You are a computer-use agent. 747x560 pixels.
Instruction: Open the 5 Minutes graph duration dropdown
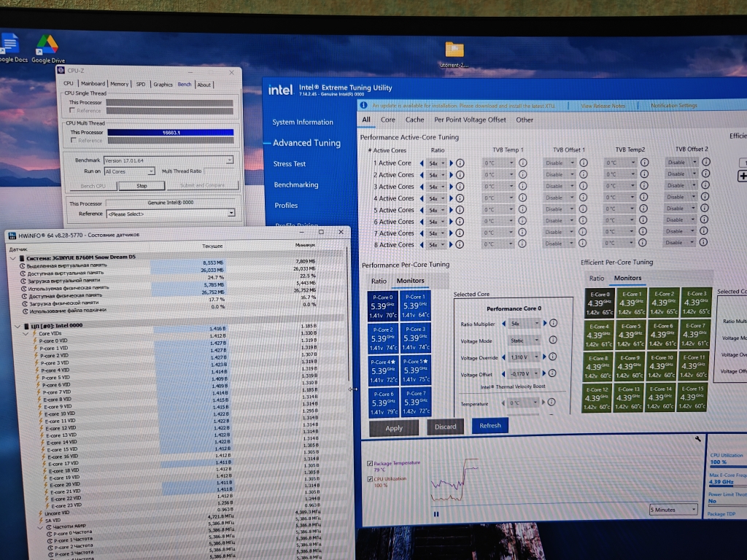pos(673,510)
